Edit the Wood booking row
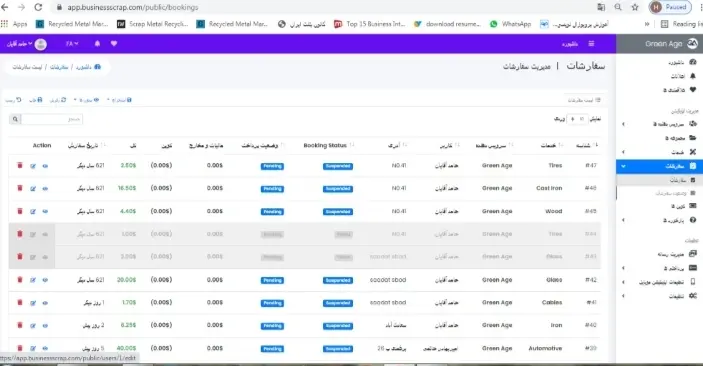 pos(33,211)
